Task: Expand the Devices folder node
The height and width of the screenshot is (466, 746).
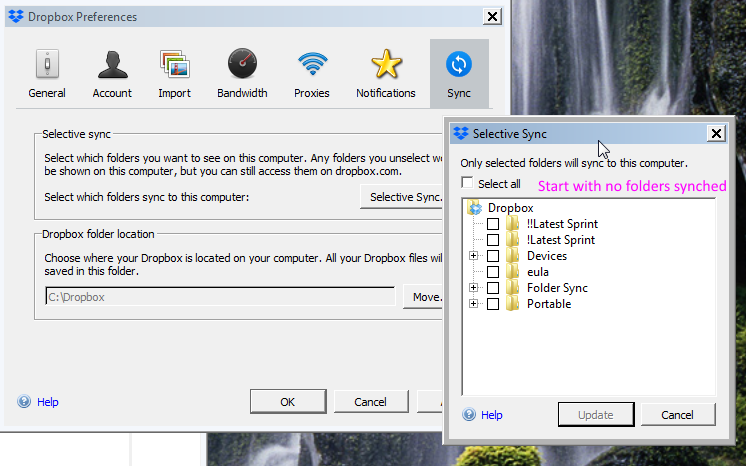Action: pyautogui.click(x=473, y=256)
